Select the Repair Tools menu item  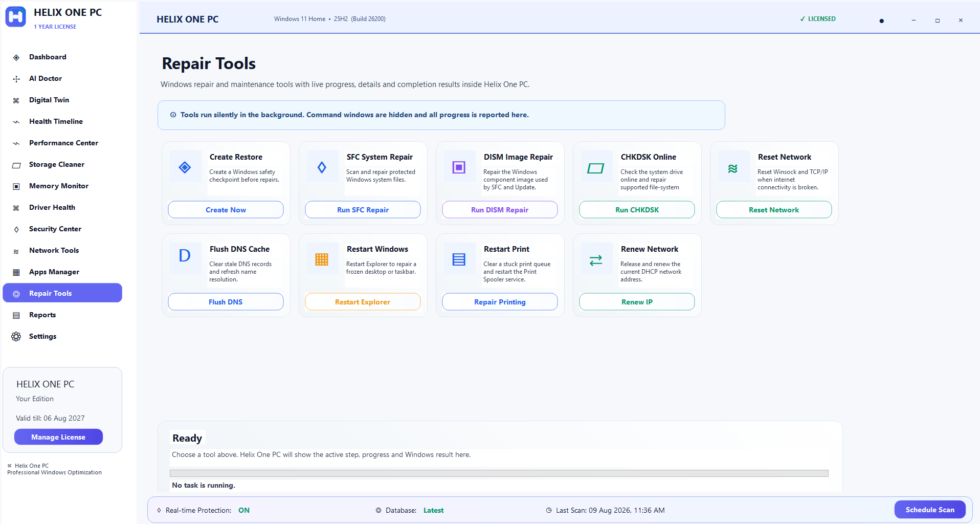coord(62,293)
